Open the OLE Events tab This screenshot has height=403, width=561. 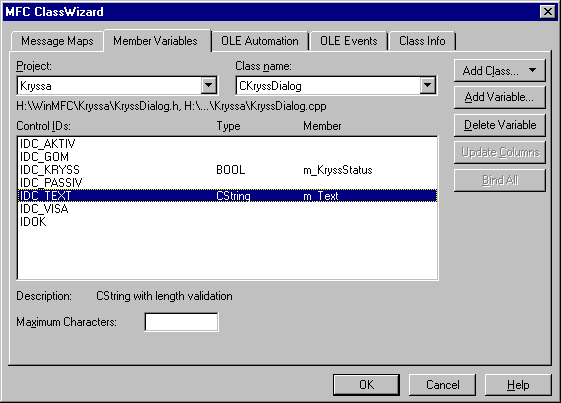coord(348,41)
